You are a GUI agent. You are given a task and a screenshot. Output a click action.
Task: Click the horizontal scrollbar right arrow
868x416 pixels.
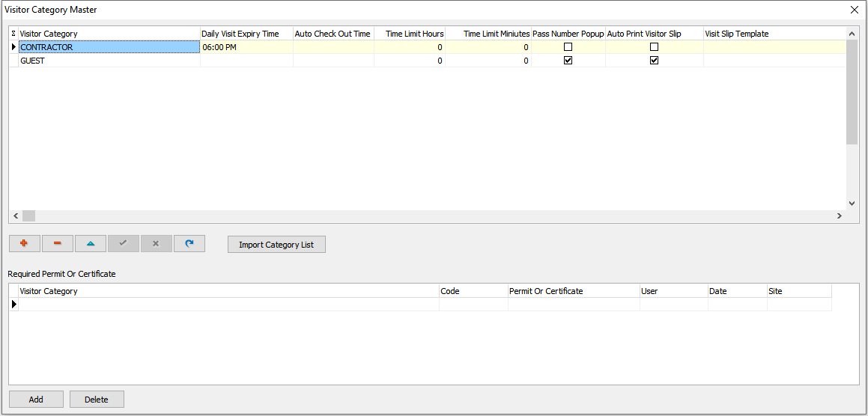(839, 215)
